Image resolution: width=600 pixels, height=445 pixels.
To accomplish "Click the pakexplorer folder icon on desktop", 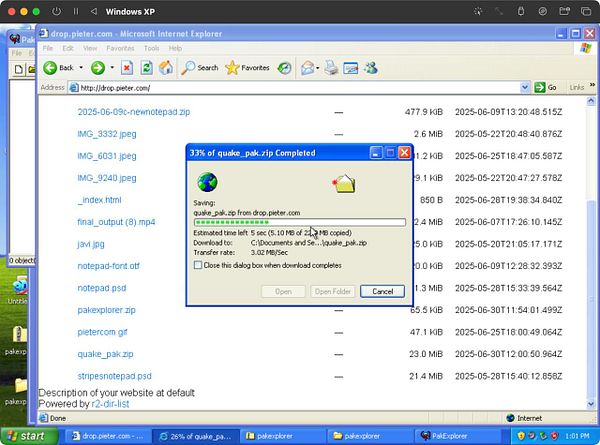I will tap(20, 385).
